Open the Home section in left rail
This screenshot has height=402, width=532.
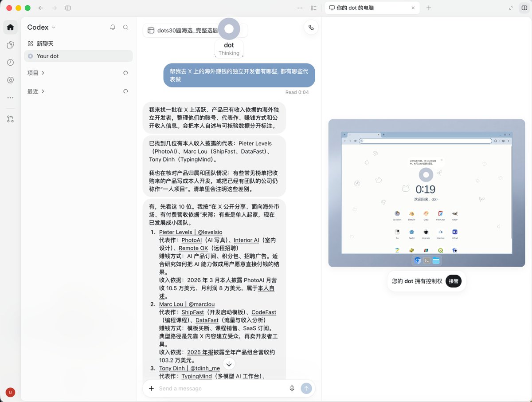[10, 27]
